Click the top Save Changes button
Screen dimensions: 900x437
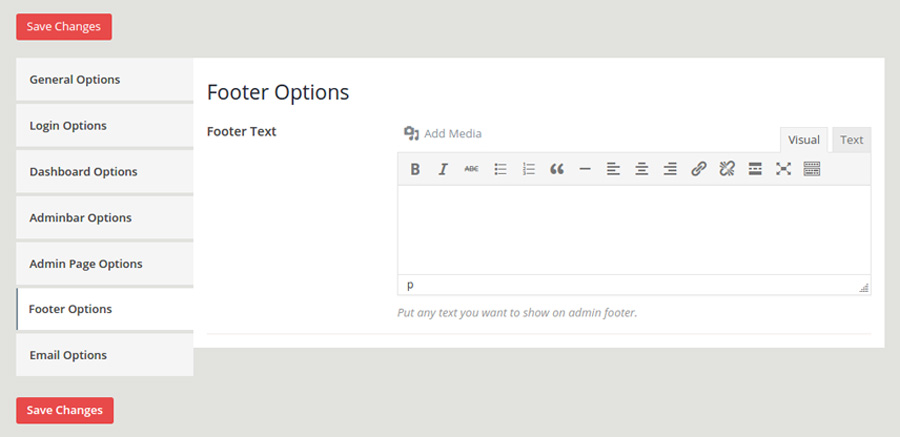point(64,27)
